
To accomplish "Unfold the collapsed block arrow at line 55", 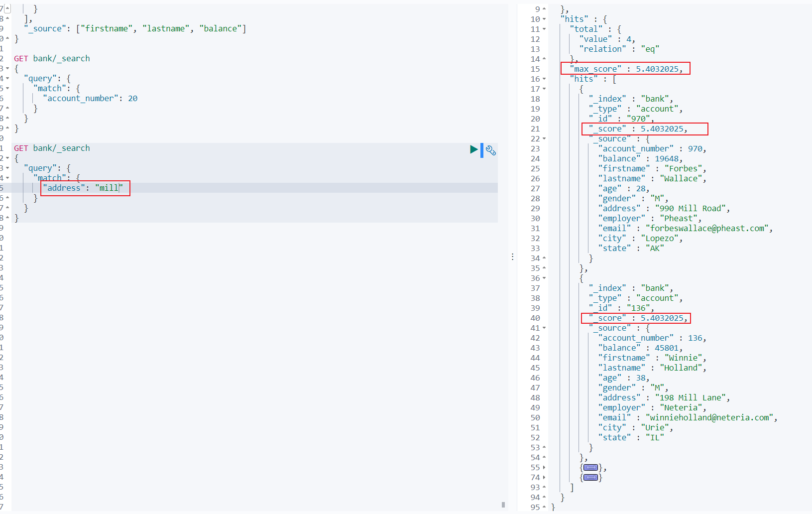I will pyautogui.click(x=544, y=467).
